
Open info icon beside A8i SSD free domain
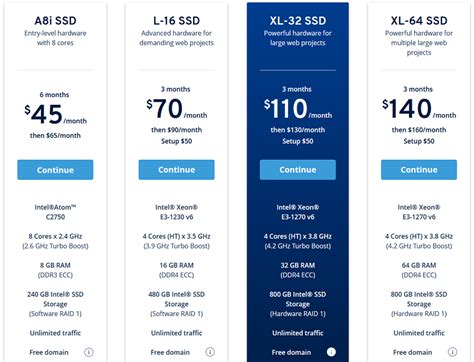(89, 352)
